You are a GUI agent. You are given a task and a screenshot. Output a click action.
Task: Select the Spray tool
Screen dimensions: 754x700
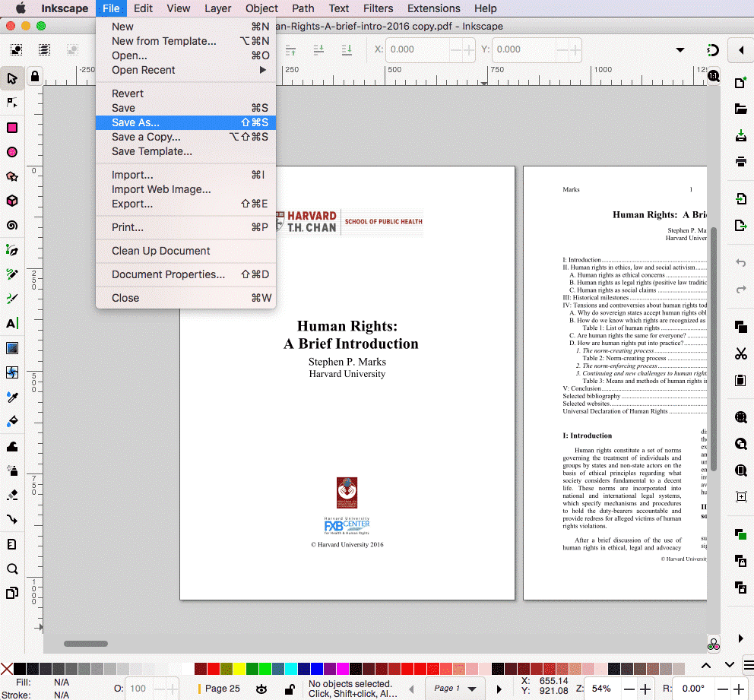pyautogui.click(x=12, y=470)
